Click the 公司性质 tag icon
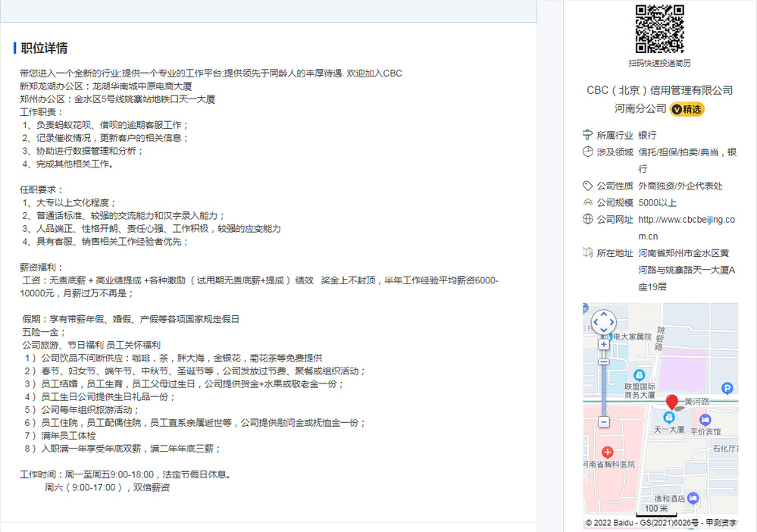Screen dimensions: 757x532 587,186
